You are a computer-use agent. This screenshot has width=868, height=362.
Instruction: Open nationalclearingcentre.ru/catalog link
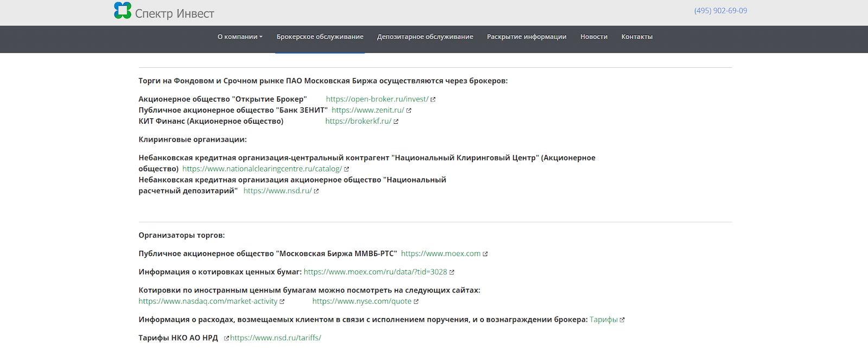[x=262, y=169]
